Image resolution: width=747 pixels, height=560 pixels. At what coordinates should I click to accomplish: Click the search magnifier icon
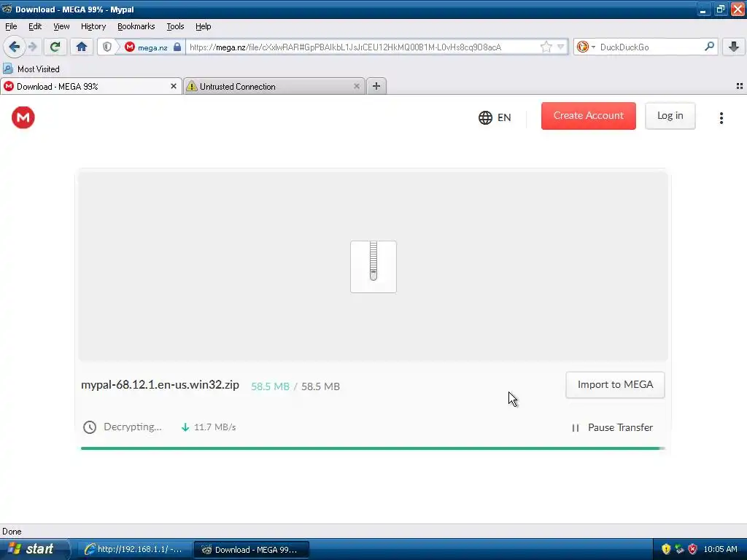(709, 46)
